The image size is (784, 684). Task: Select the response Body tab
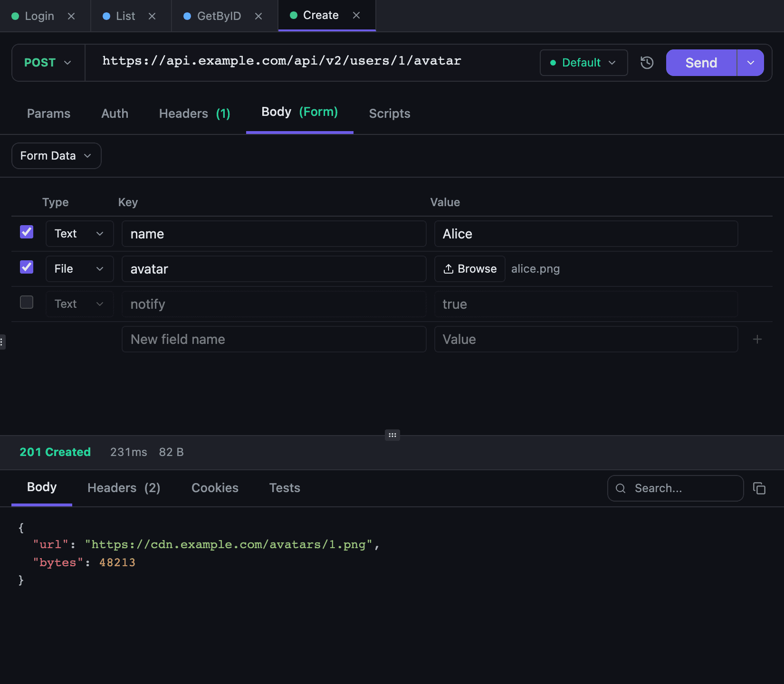[42, 487]
